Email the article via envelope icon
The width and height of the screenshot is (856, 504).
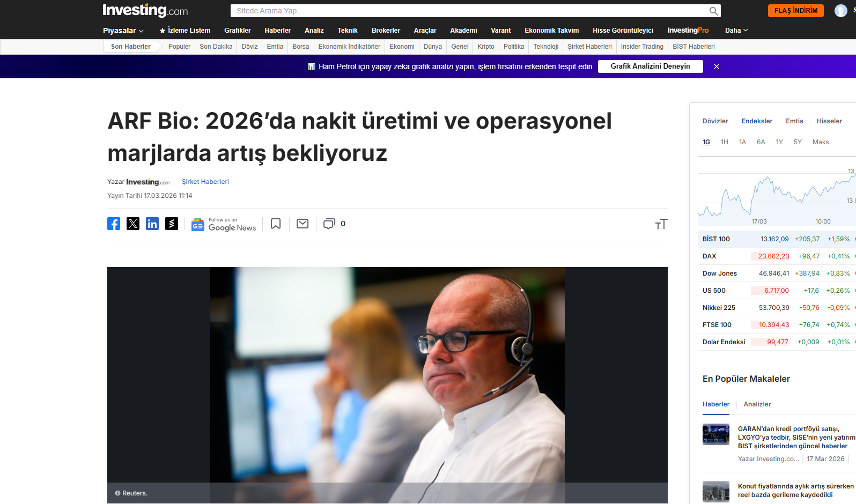pyautogui.click(x=302, y=224)
